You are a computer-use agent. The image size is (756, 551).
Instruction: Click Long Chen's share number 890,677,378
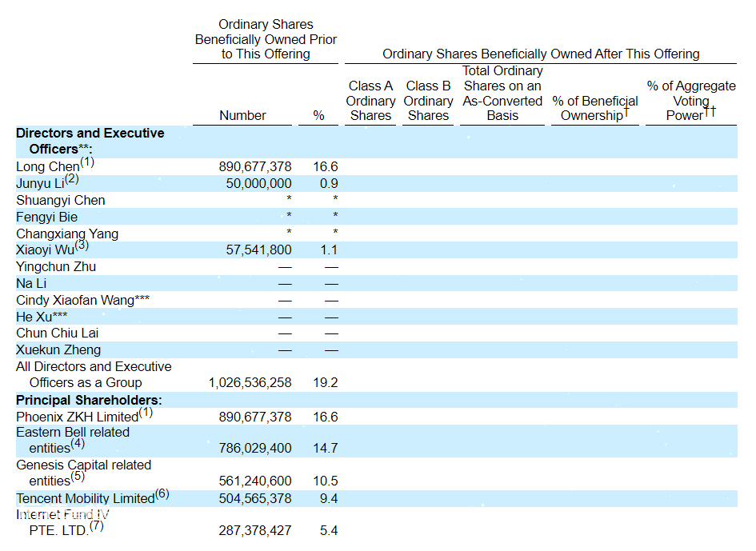coord(255,167)
